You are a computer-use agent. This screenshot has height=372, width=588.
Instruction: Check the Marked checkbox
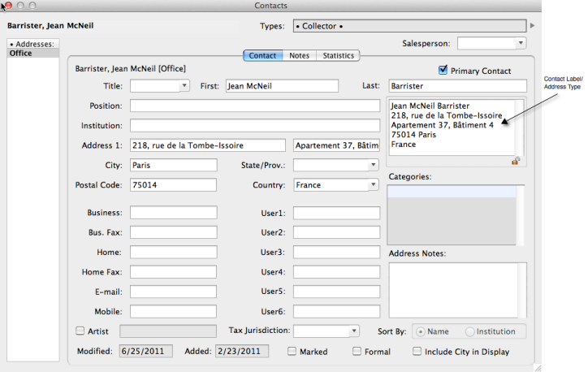pyautogui.click(x=292, y=352)
